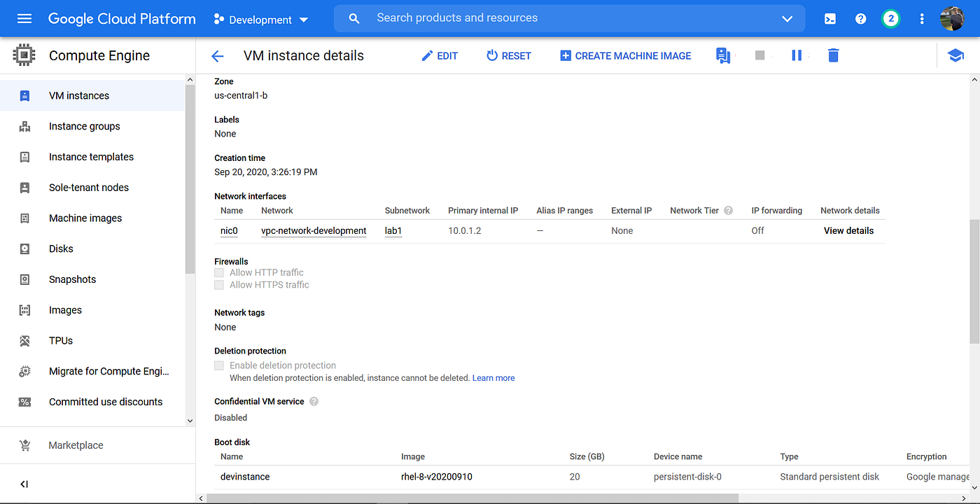The height and width of the screenshot is (504, 980).
Task: Select Instance groups in sidebar
Action: pos(92,127)
